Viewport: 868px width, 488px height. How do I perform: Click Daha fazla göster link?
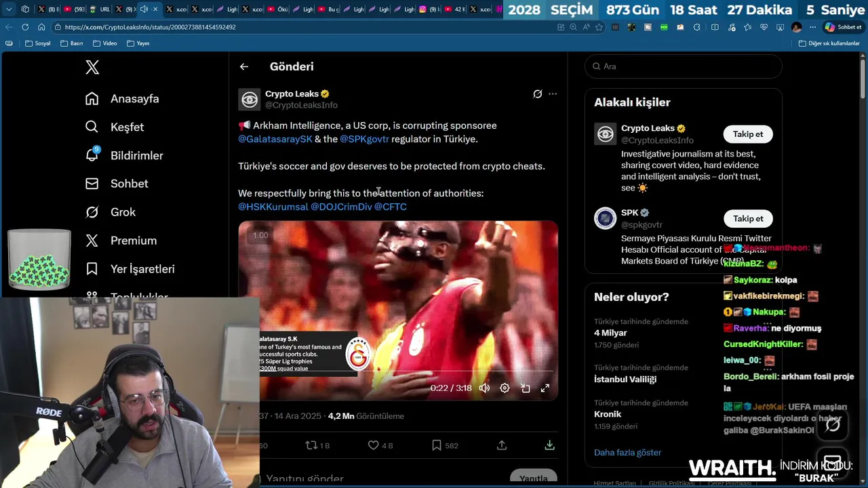627,453
